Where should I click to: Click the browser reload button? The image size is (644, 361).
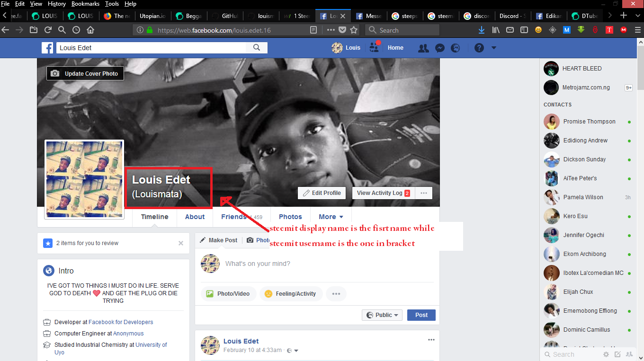(48, 30)
